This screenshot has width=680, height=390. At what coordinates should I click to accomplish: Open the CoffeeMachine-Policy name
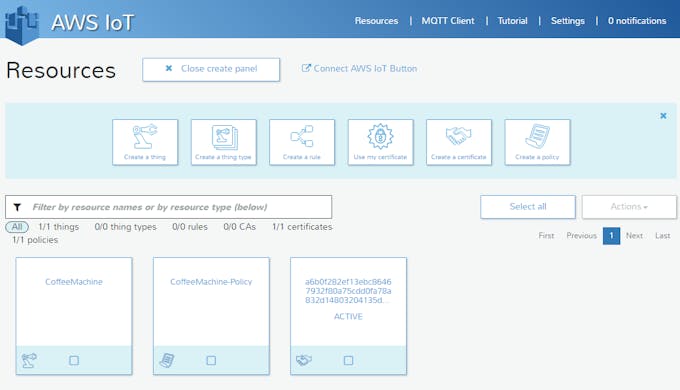211,282
